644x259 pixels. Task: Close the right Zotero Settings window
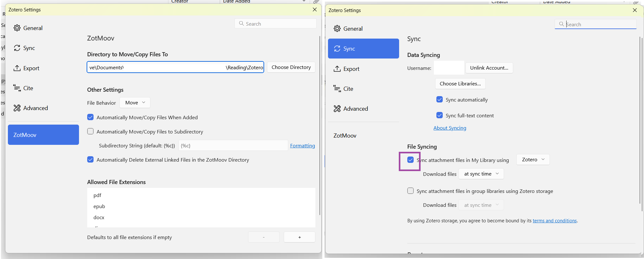pos(635,10)
